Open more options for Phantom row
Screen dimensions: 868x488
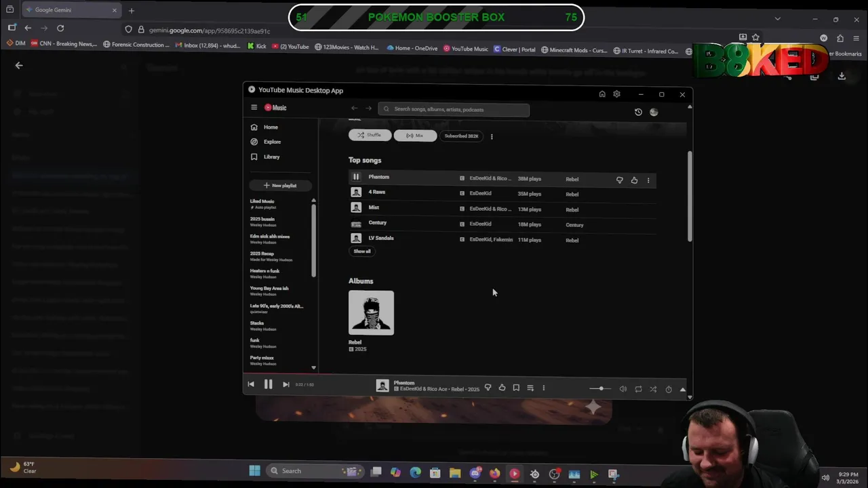[x=648, y=180]
